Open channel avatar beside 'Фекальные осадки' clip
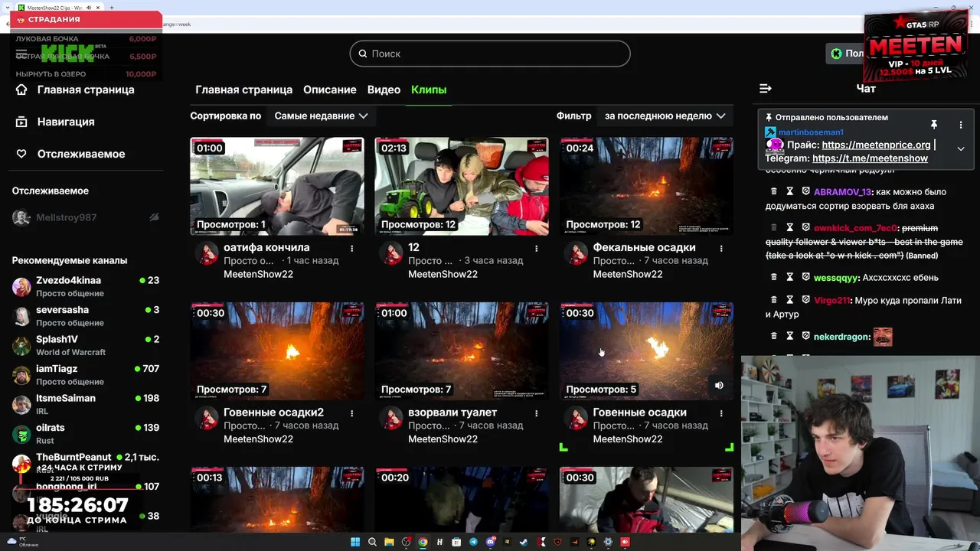 click(576, 253)
